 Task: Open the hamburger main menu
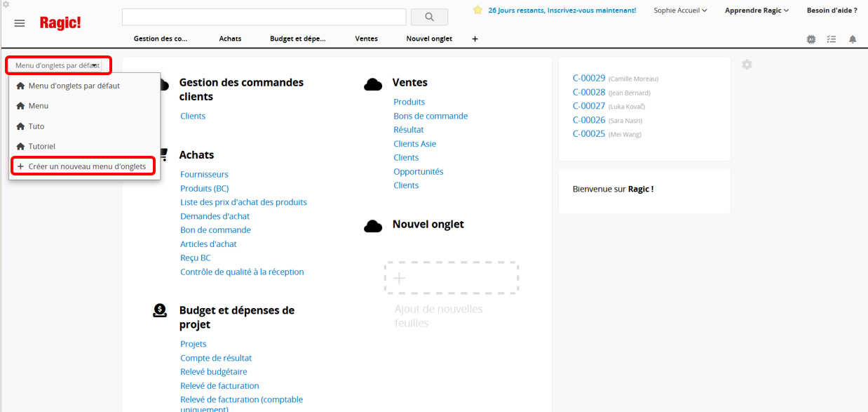click(x=20, y=23)
